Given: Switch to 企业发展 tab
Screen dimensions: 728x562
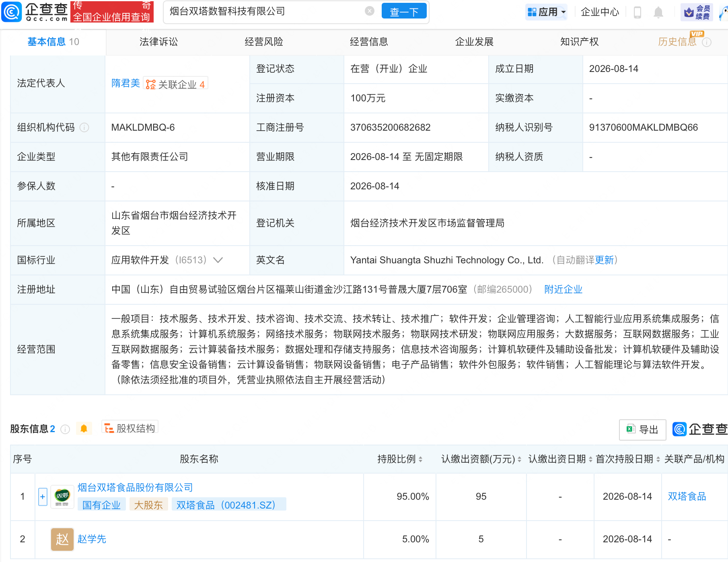Looking at the screenshot, I should pos(474,42).
